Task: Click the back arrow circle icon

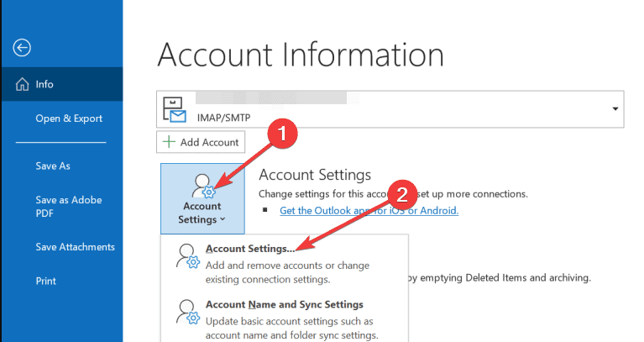Action: [22, 48]
